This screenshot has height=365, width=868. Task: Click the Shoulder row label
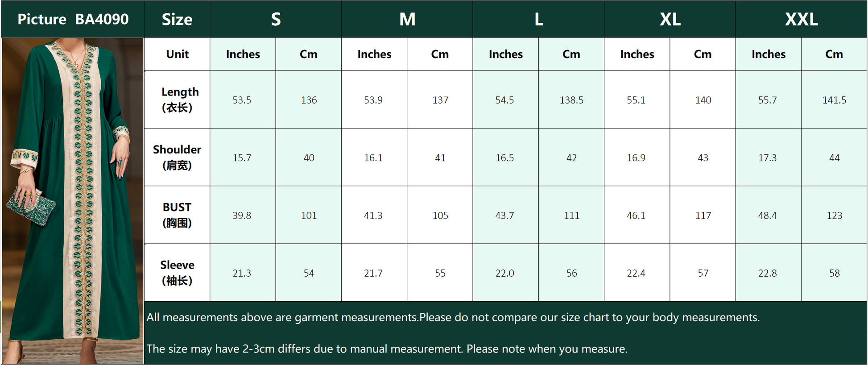tap(177, 157)
